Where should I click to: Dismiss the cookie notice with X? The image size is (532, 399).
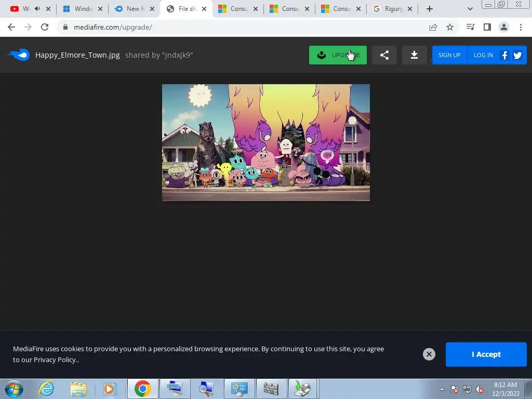(x=429, y=354)
